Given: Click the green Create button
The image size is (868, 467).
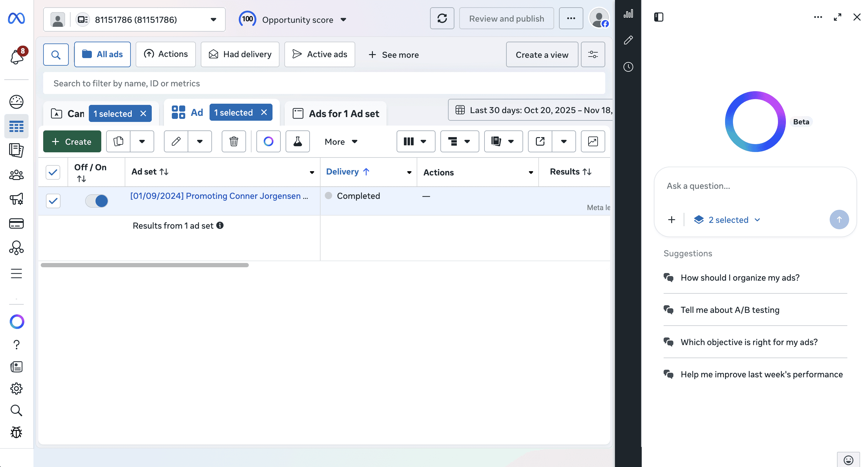Looking at the screenshot, I should click(72, 141).
